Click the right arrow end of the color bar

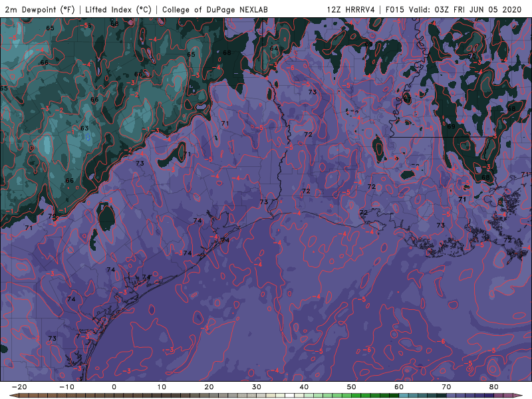pos(518,396)
